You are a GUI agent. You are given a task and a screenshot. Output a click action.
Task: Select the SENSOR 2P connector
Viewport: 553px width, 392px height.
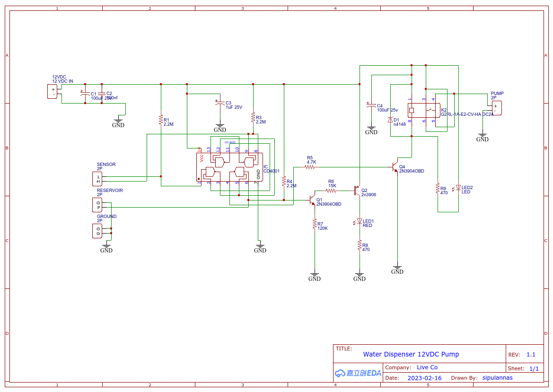tap(98, 178)
